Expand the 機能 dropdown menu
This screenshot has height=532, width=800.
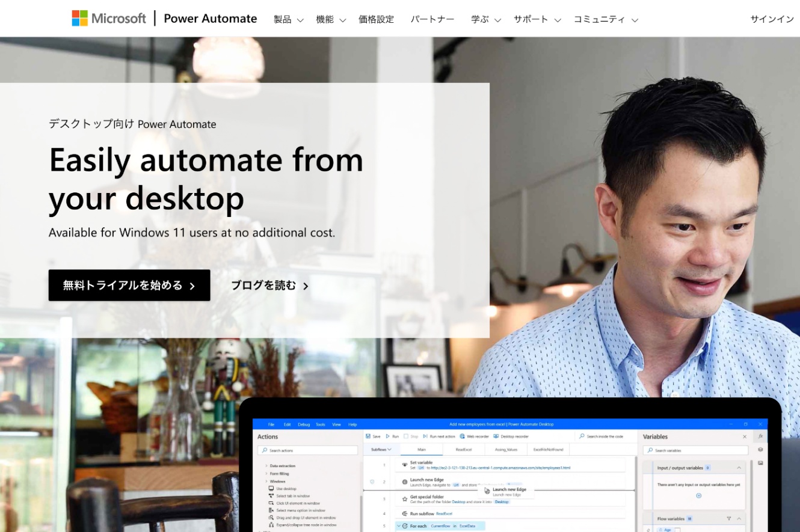[331, 19]
